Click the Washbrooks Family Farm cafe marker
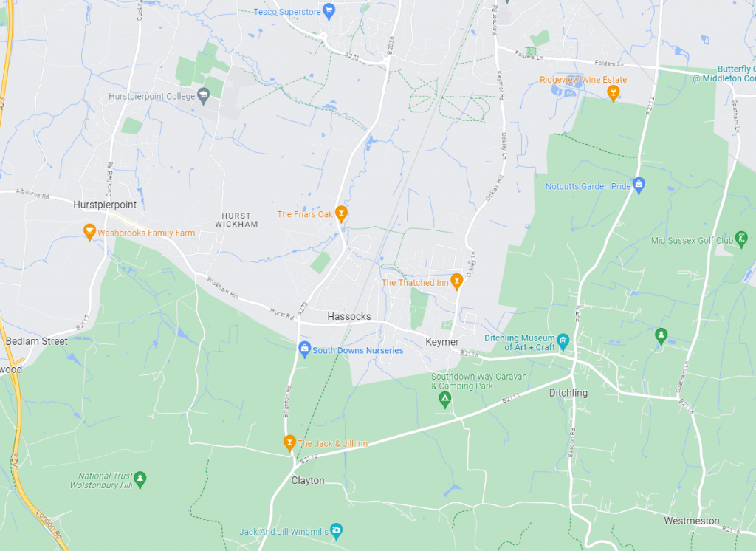Screen dimensions: 756x551 (89, 232)
